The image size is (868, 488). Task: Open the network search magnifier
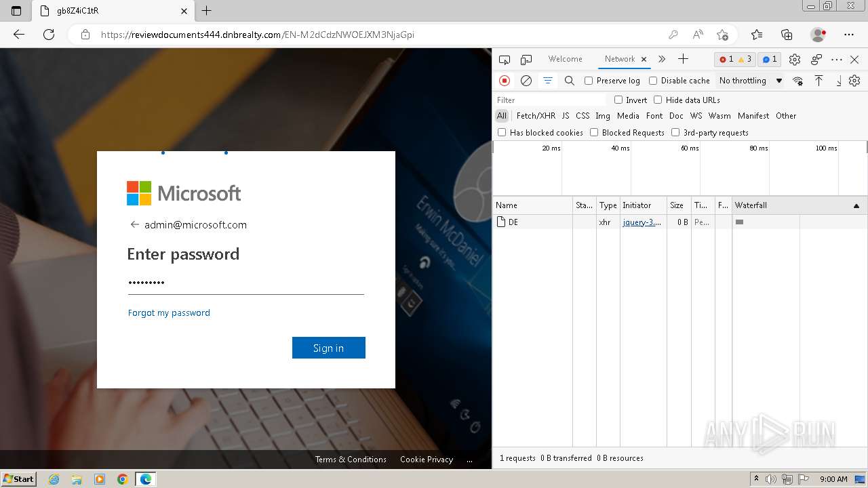[569, 81]
